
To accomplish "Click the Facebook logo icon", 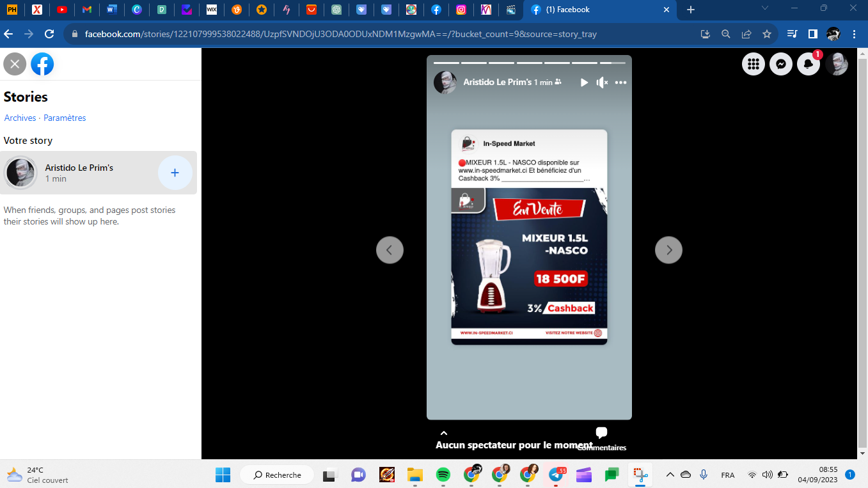I will [x=42, y=64].
